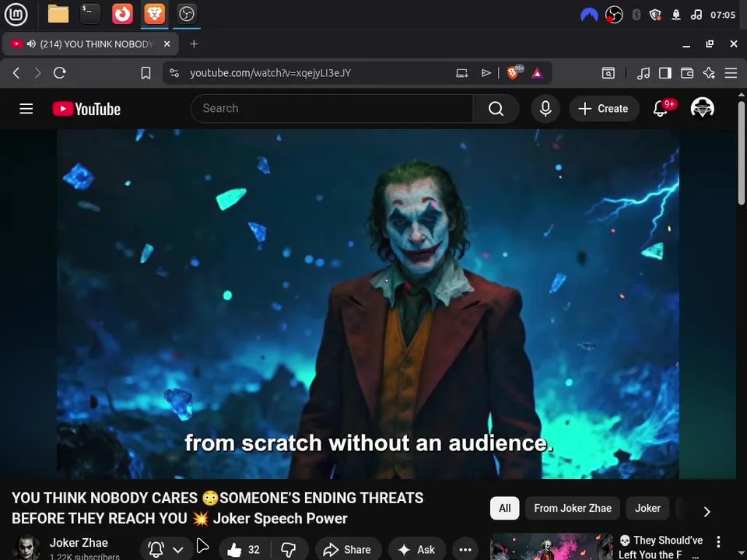The width and height of the screenshot is (747, 560).
Task: Click the send arrow icon in address bar
Action: [x=486, y=73]
